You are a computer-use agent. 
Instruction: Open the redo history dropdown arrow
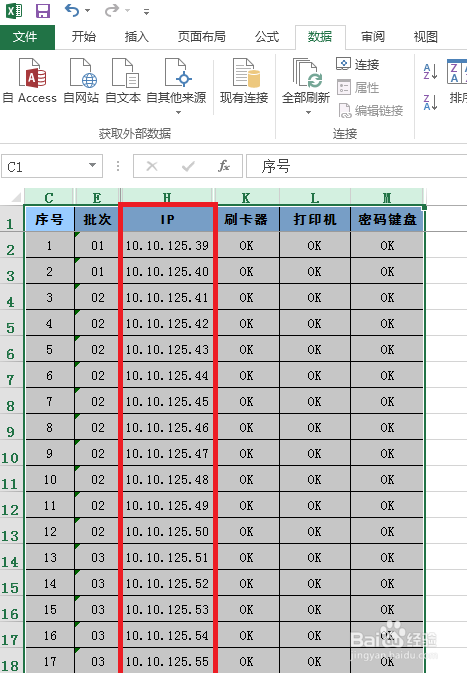point(127,11)
